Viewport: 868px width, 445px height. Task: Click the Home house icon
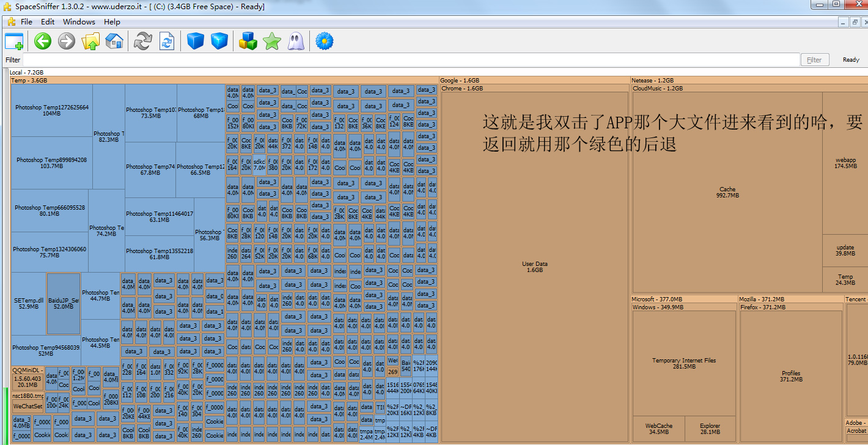[x=114, y=42]
